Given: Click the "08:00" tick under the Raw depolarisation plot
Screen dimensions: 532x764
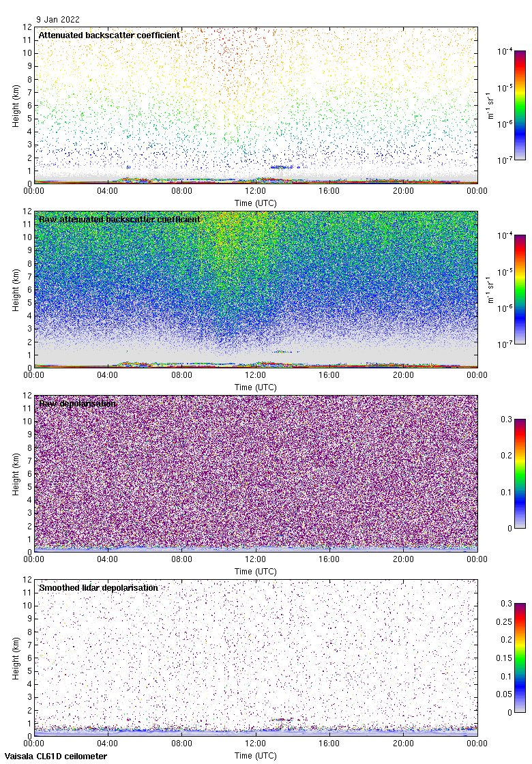Looking at the screenshot, I should tap(181, 559).
